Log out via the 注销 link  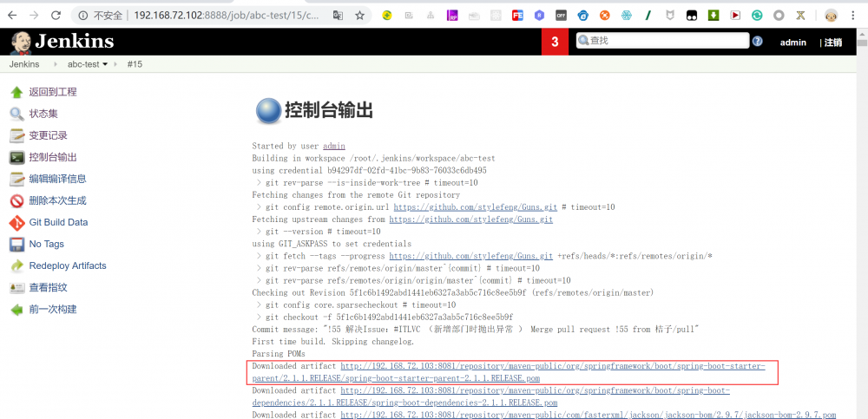(x=833, y=42)
